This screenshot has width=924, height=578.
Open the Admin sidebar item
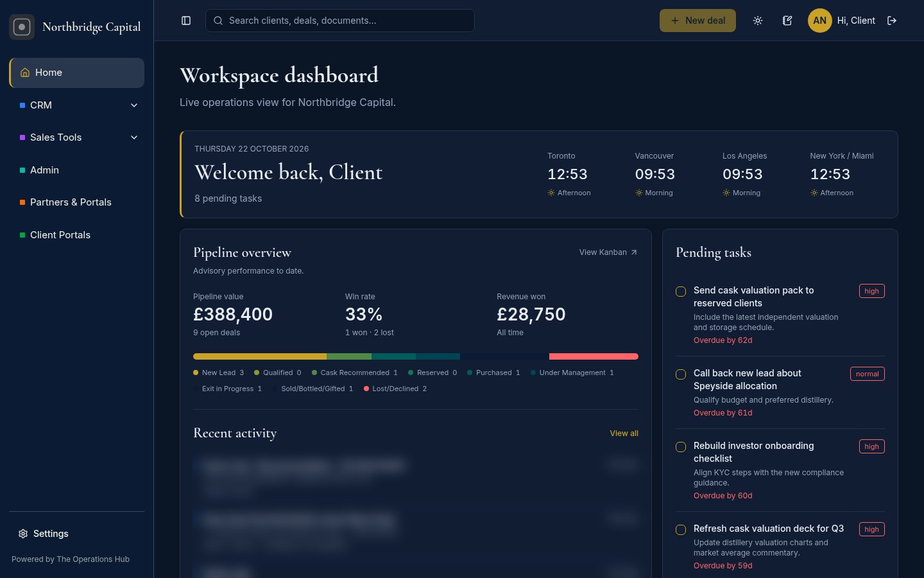tap(76, 170)
